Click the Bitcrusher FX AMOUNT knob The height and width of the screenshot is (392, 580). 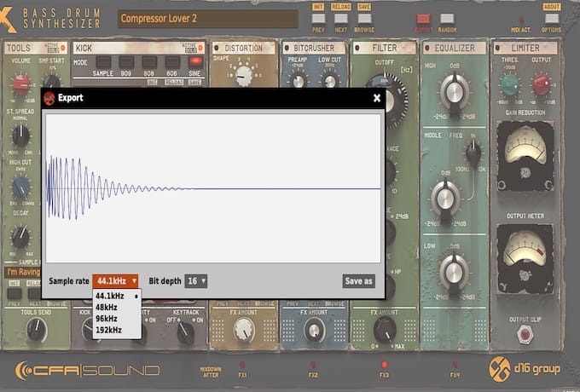coord(314,330)
